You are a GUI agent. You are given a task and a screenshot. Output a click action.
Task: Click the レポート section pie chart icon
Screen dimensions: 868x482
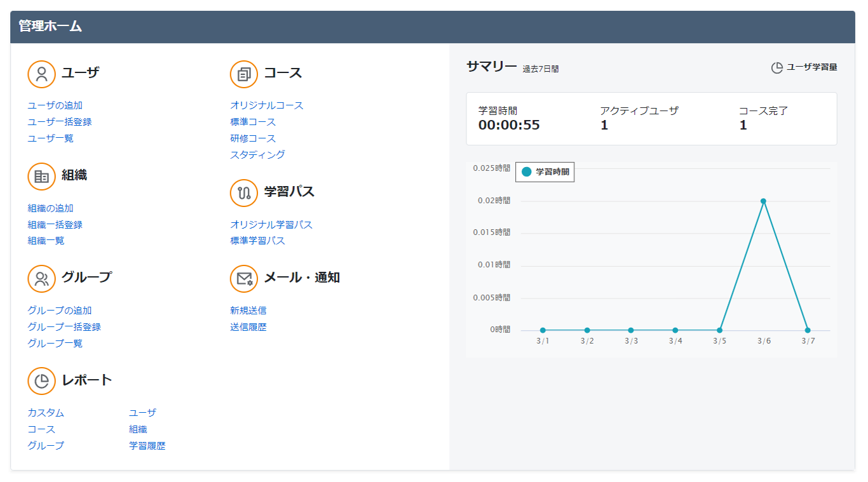click(42, 381)
